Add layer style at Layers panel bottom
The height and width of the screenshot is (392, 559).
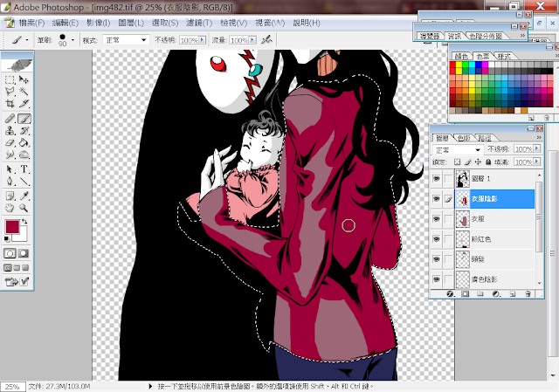tap(451, 294)
